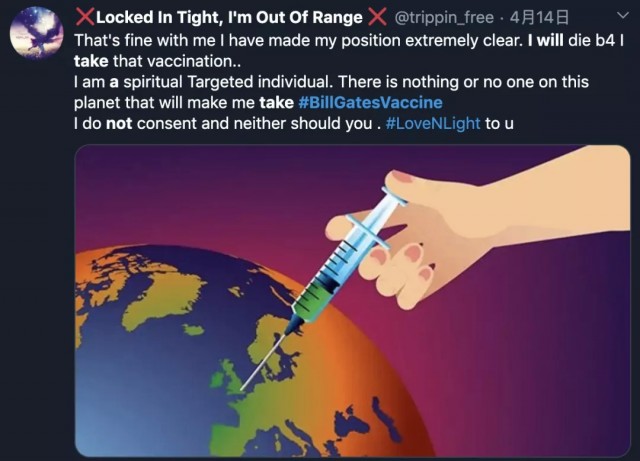Click the red X emoji after the display name

tap(377, 17)
